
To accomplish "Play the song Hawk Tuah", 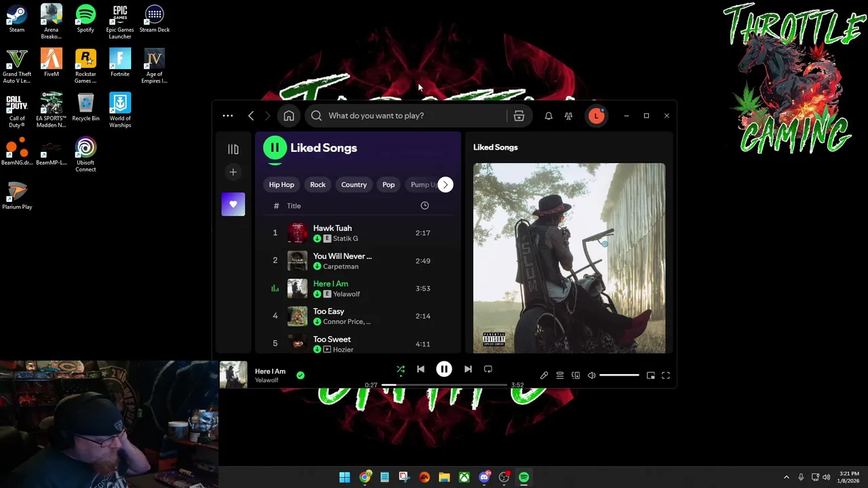I will (x=332, y=228).
